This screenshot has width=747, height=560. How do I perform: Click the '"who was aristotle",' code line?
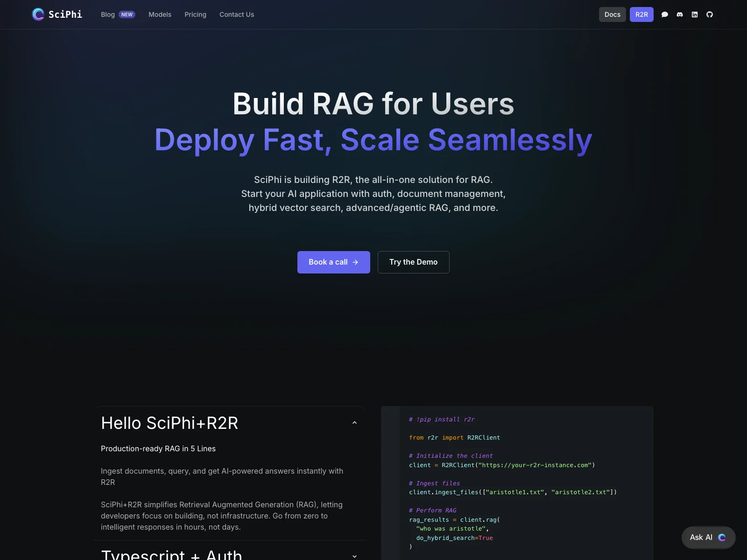(x=452, y=529)
